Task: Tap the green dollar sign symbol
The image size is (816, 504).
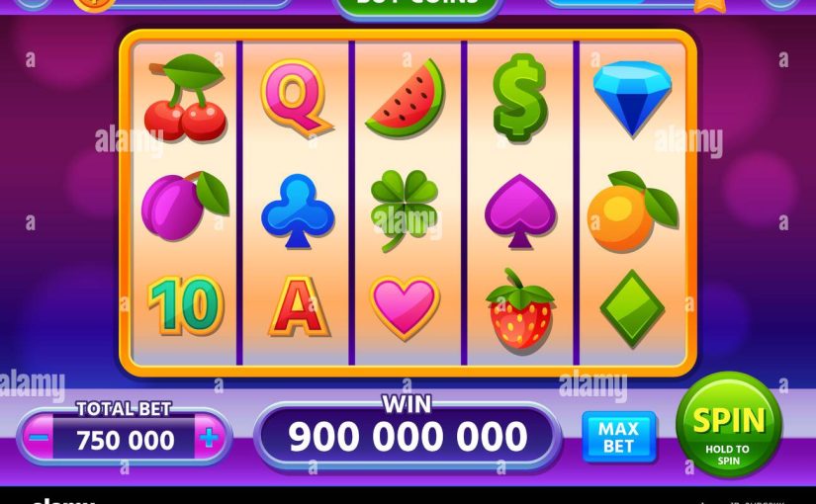Action: point(519,98)
